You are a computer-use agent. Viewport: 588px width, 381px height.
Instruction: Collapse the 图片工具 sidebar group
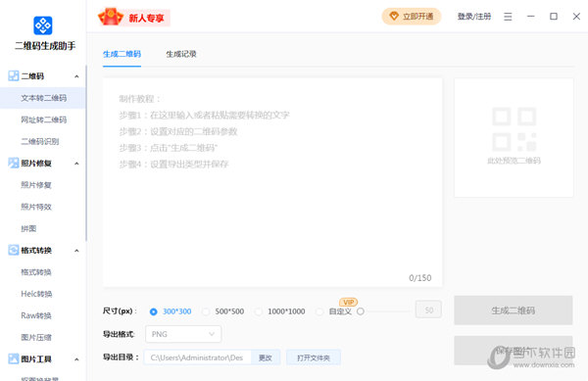point(76,359)
